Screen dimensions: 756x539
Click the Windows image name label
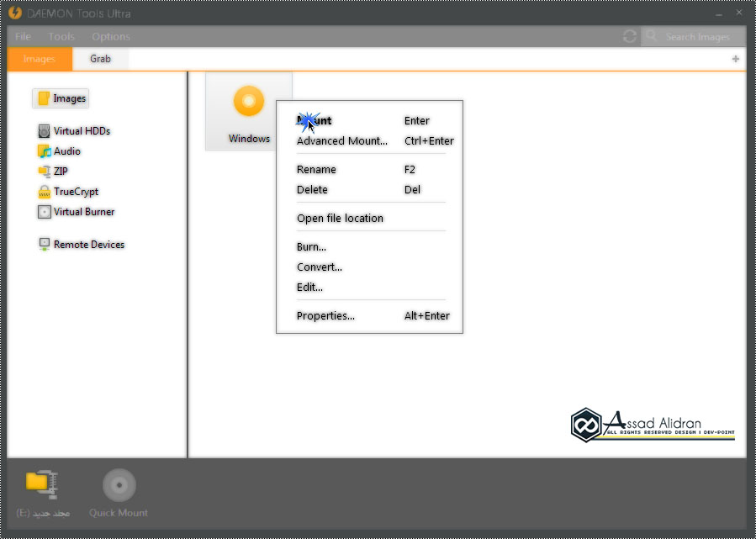tap(249, 139)
